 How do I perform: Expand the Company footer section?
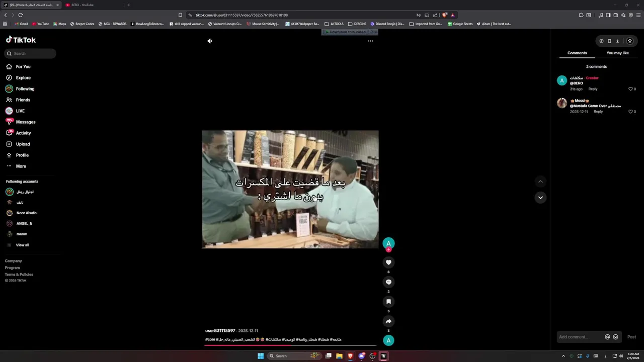click(14, 261)
